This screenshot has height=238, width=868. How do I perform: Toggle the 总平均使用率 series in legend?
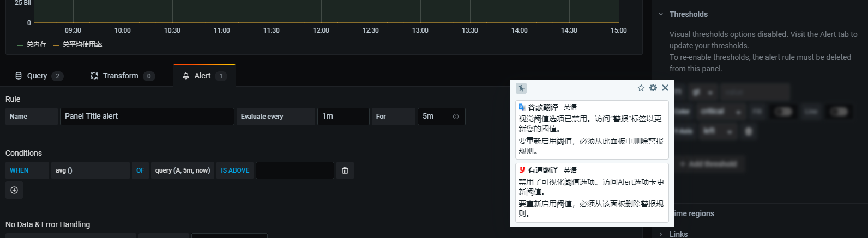point(82,45)
